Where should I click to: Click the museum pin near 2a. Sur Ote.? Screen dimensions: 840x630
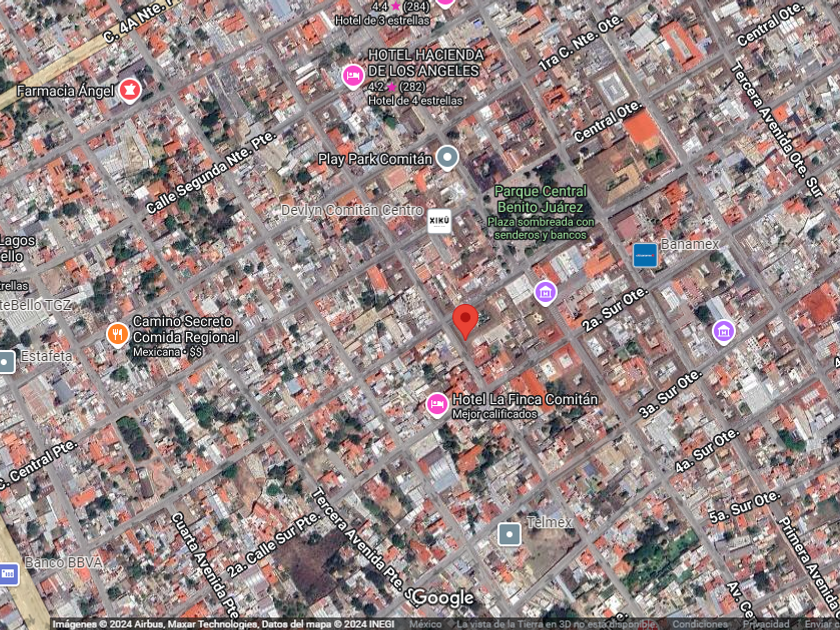point(545,293)
